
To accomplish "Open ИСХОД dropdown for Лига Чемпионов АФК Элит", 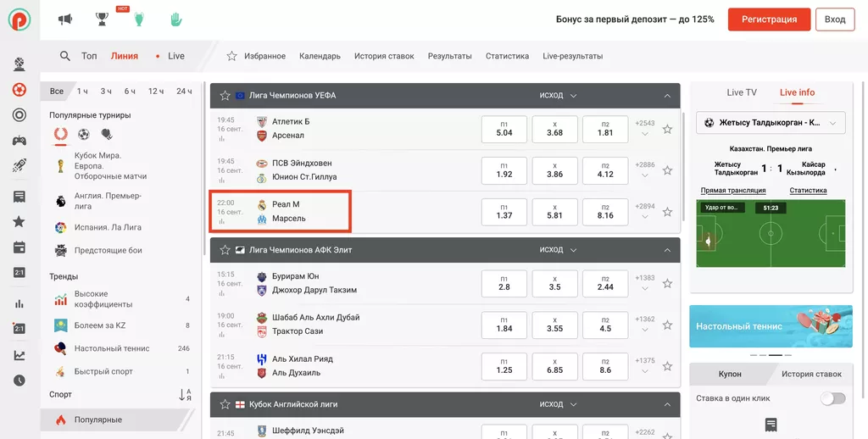I will (x=559, y=250).
